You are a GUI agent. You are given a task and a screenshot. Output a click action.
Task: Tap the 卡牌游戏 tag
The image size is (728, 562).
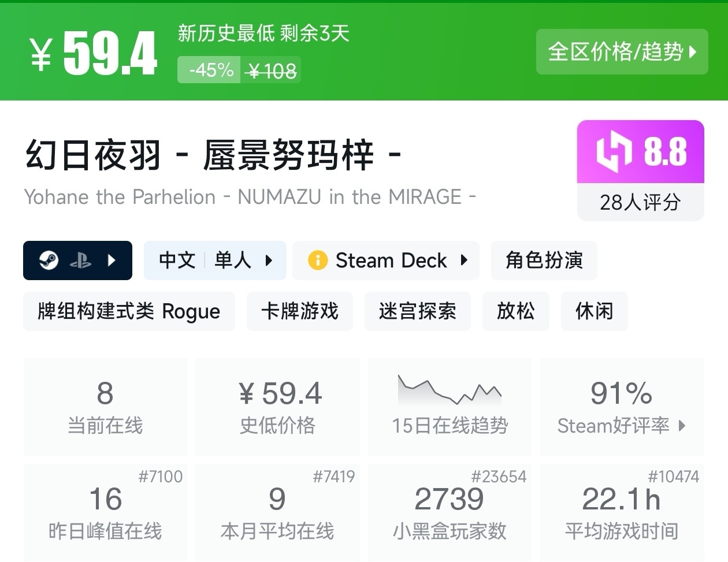[x=299, y=311]
